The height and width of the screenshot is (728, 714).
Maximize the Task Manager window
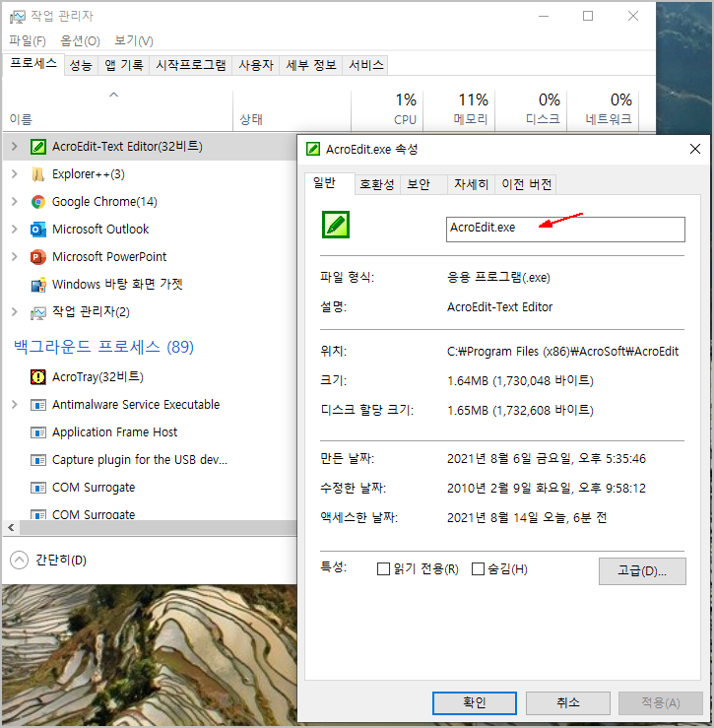coord(588,16)
